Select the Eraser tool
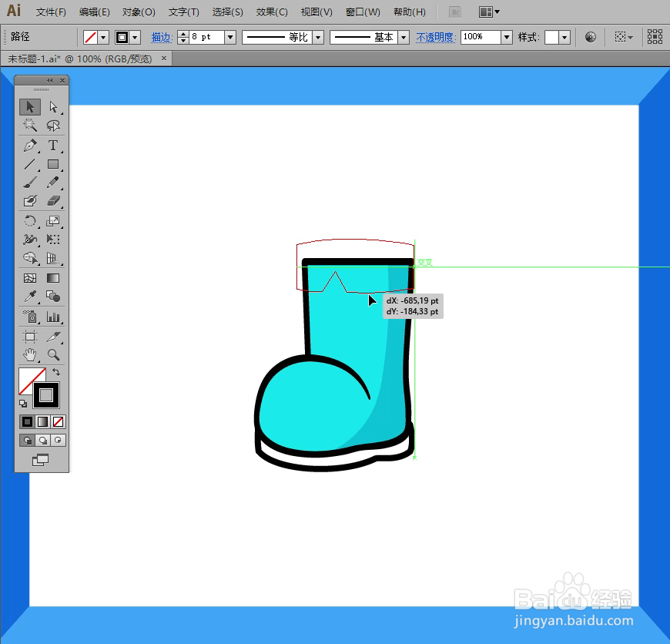The height and width of the screenshot is (644, 670). (53, 201)
